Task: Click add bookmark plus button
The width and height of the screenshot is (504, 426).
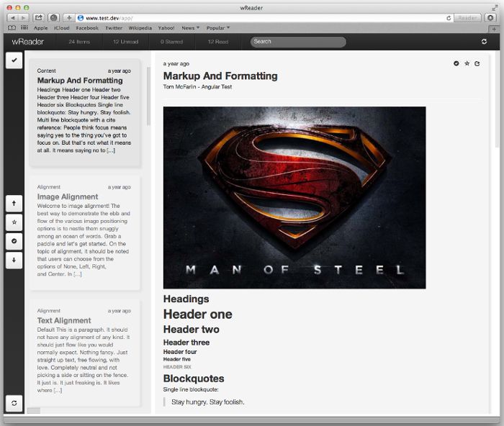Action: click(69, 18)
